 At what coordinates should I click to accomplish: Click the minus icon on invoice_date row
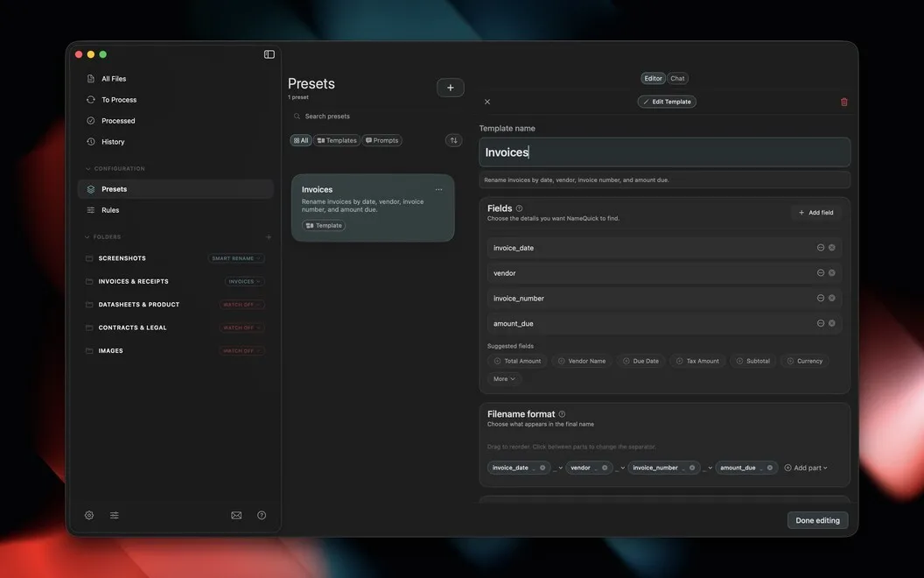(x=820, y=248)
